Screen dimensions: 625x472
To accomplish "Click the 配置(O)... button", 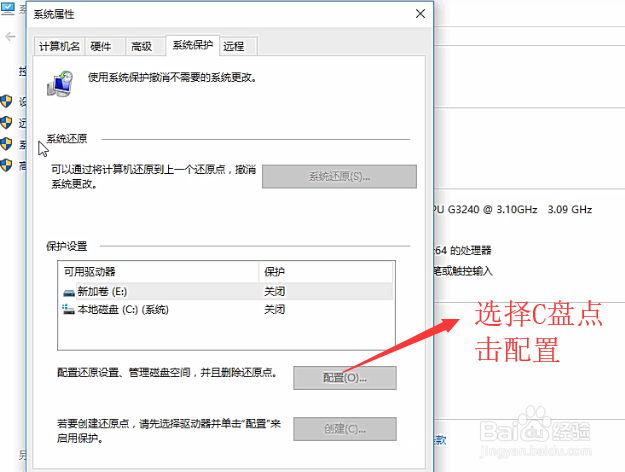I will coord(345,378).
